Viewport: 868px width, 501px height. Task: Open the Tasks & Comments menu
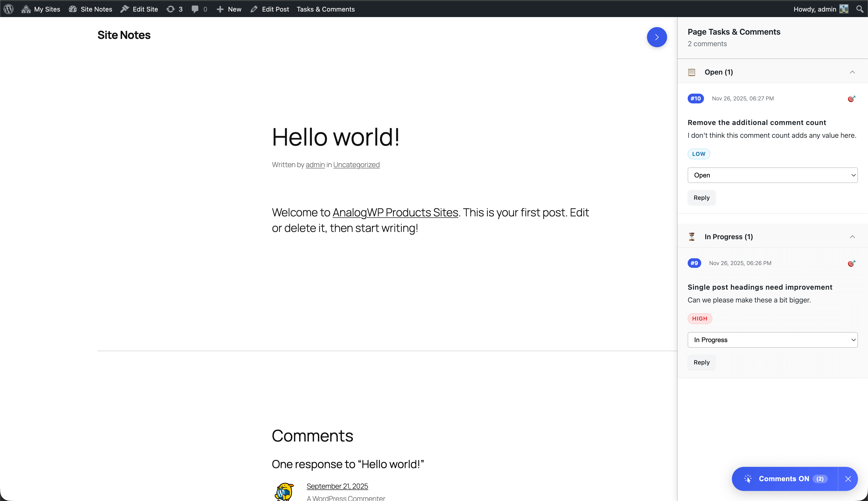[x=325, y=9]
